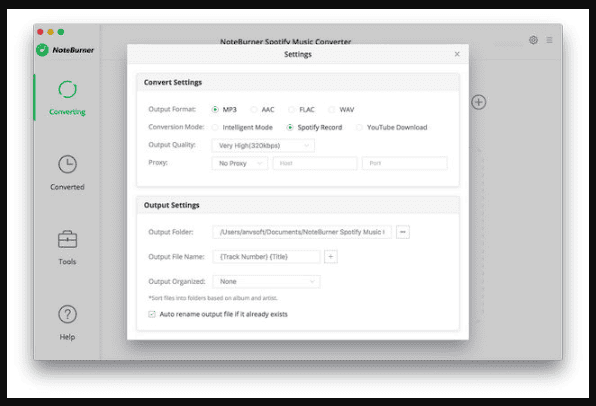596x406 pixels.
Task: Select FLAC output format
Action: click(x=292, y=109)
